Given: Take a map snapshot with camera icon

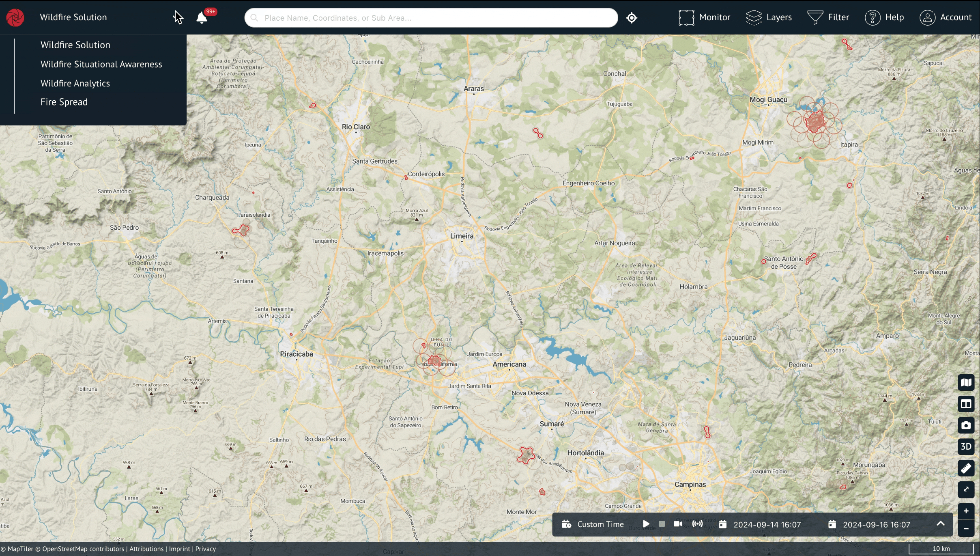Looking at the screenshot, I should [966, 425].
